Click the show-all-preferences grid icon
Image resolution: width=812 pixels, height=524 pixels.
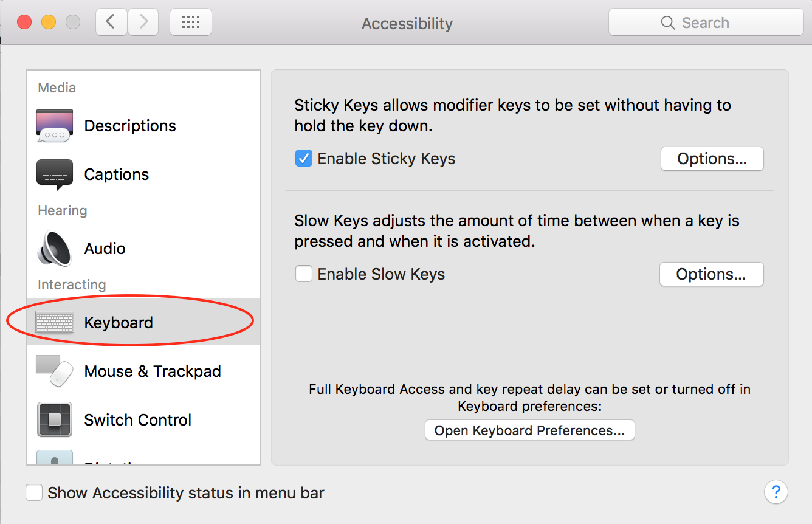click(x=190, y=21)
